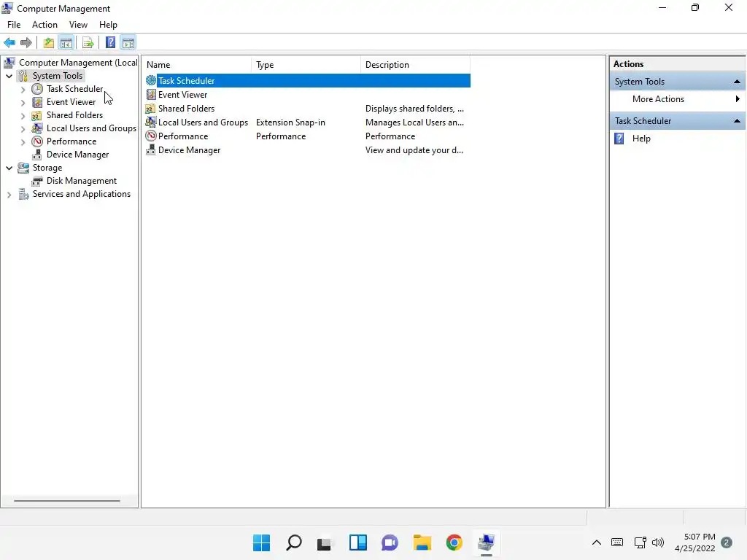Select Event Viewer icon in tree

(37, 102)
